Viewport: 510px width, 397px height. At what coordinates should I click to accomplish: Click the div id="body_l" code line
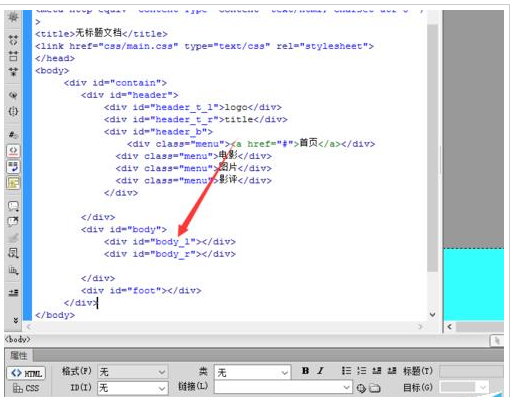(170, 242)
